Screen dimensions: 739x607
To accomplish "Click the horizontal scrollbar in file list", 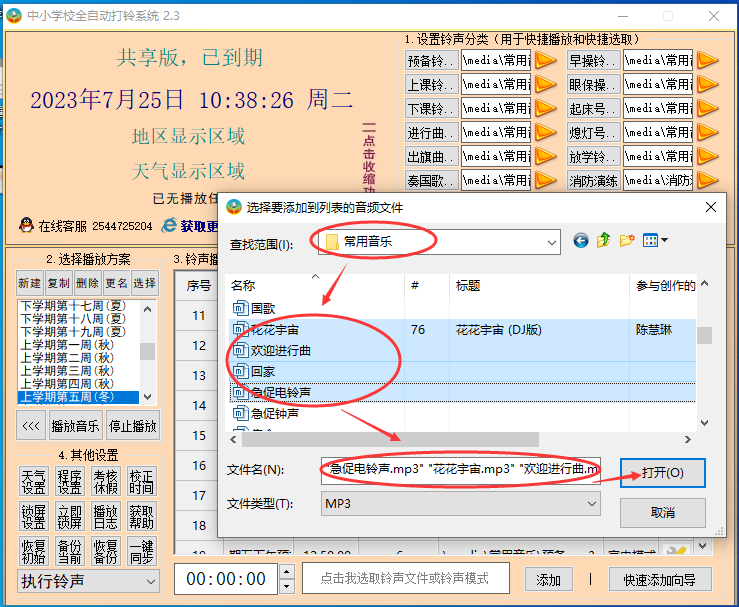I will [x=390, y=439].
